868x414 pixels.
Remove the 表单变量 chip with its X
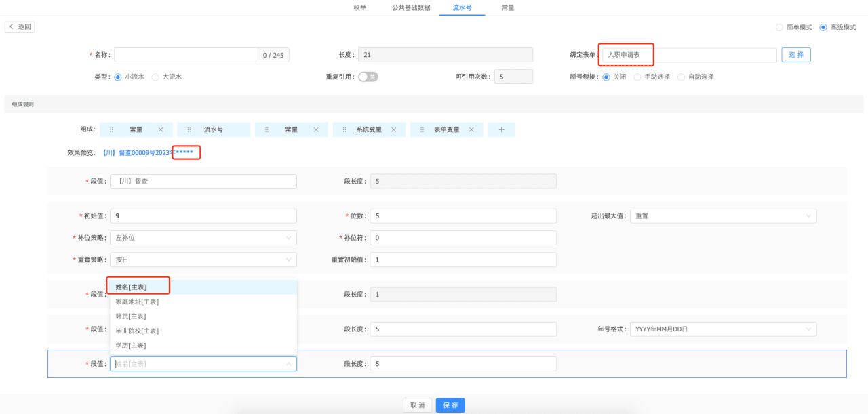(471, 129)
